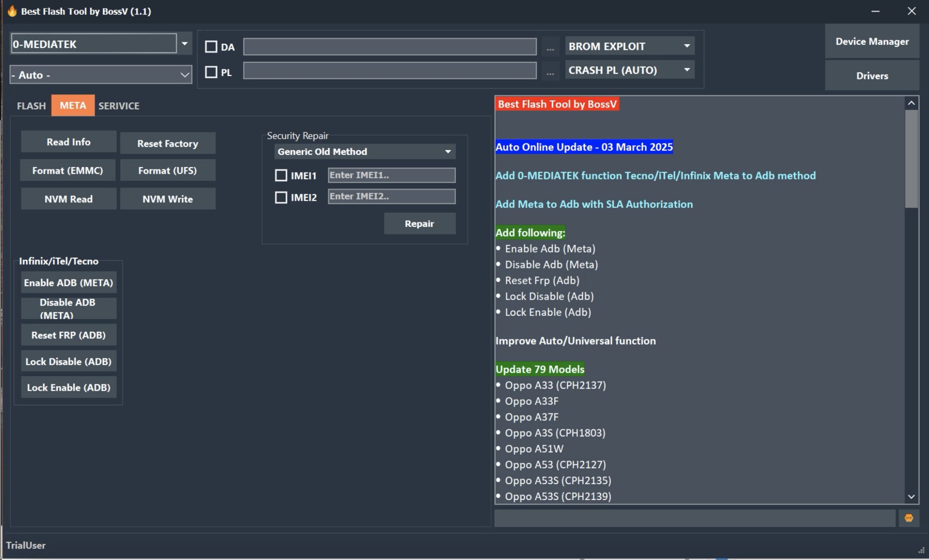The height and width of the screenshot is (560, 929).
Task: Enable the PL checkbox
Action: [211, 72]
